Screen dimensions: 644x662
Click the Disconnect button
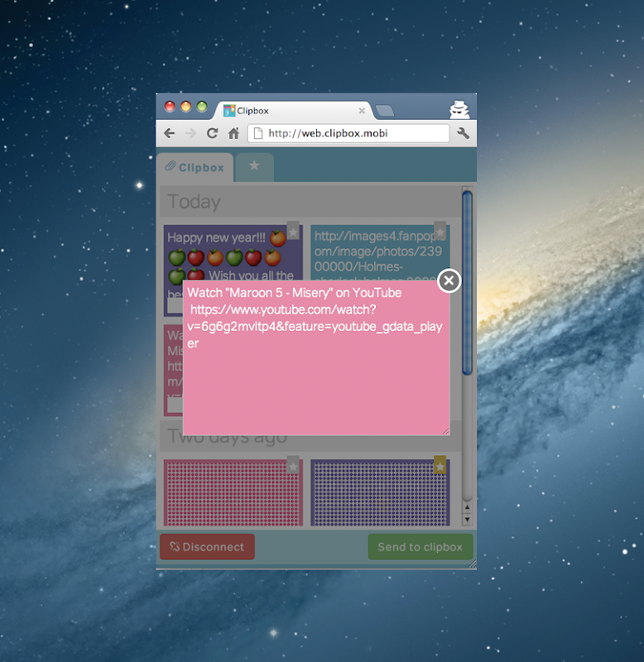pyautogui.click(x=207, y=547)
